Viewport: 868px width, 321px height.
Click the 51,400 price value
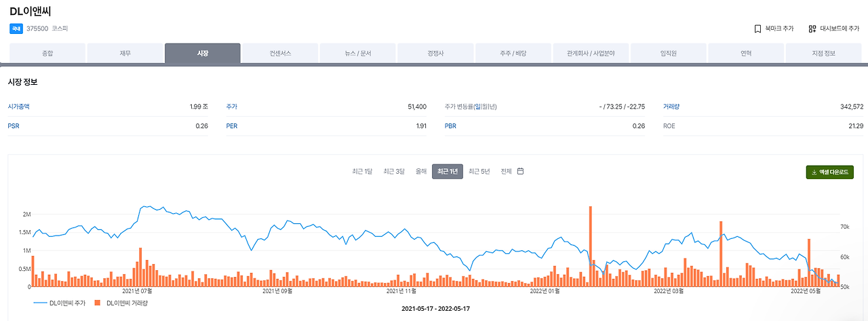(x=417, y=107)
